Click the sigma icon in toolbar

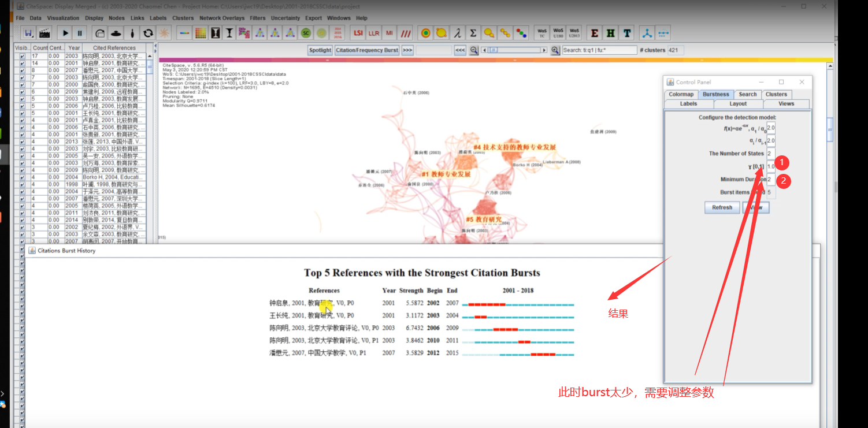click(x=473, y=33)
